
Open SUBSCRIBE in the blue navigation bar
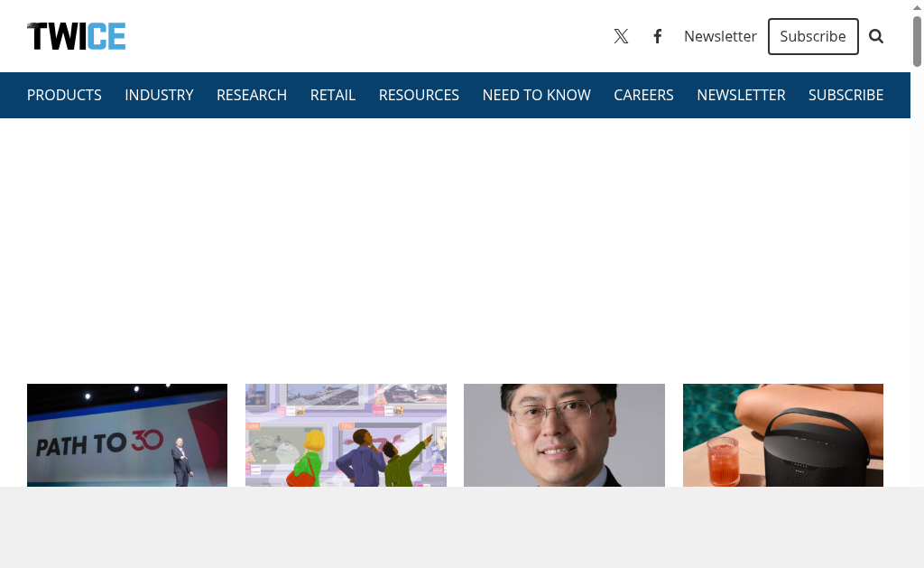pos(845,95)
